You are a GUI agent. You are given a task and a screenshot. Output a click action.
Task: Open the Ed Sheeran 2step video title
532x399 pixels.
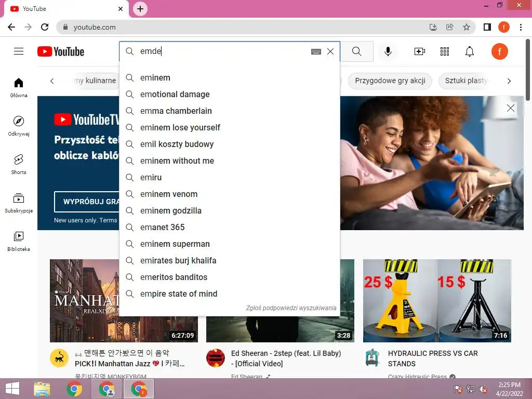[286, 358]
